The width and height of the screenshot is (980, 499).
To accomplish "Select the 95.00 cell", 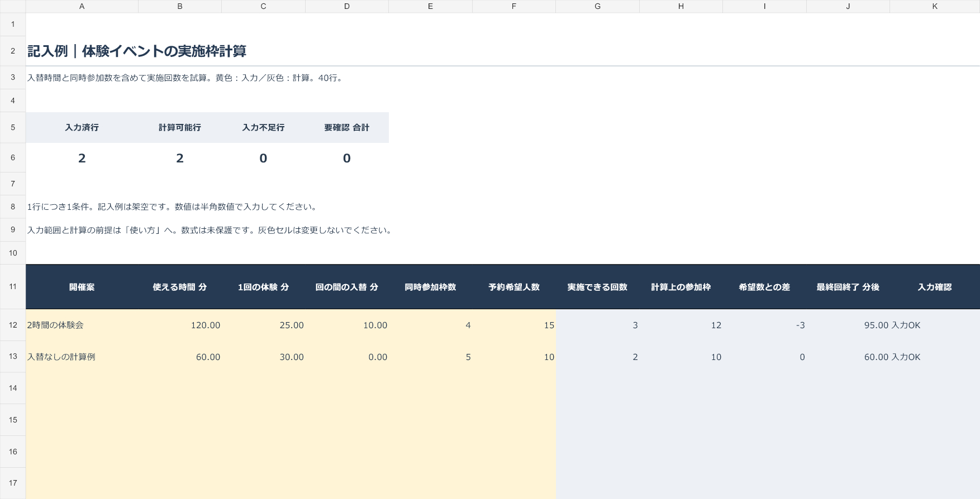I will [848, 325].
